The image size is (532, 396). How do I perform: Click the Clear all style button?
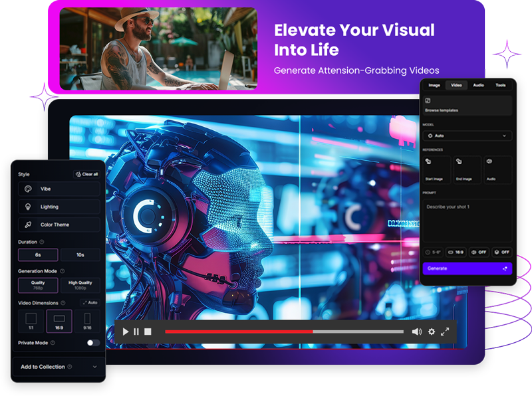(87, 174)
